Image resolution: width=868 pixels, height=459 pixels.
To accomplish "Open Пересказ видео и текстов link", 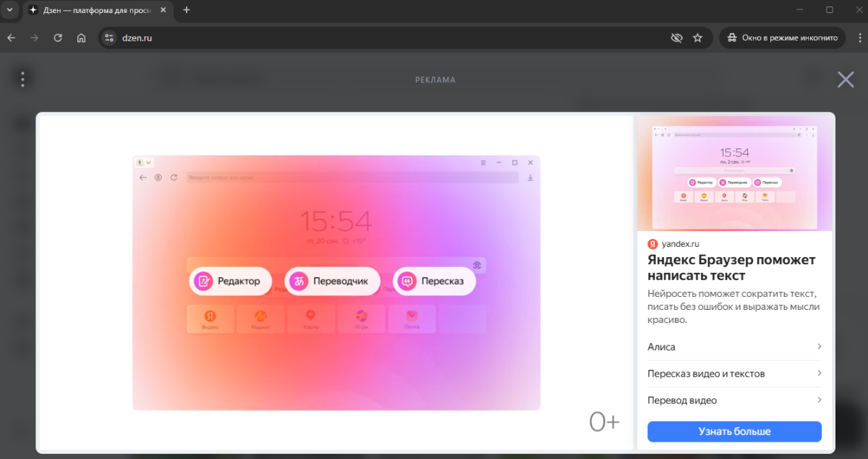I will pyautogui.click(x=734, y=374).
